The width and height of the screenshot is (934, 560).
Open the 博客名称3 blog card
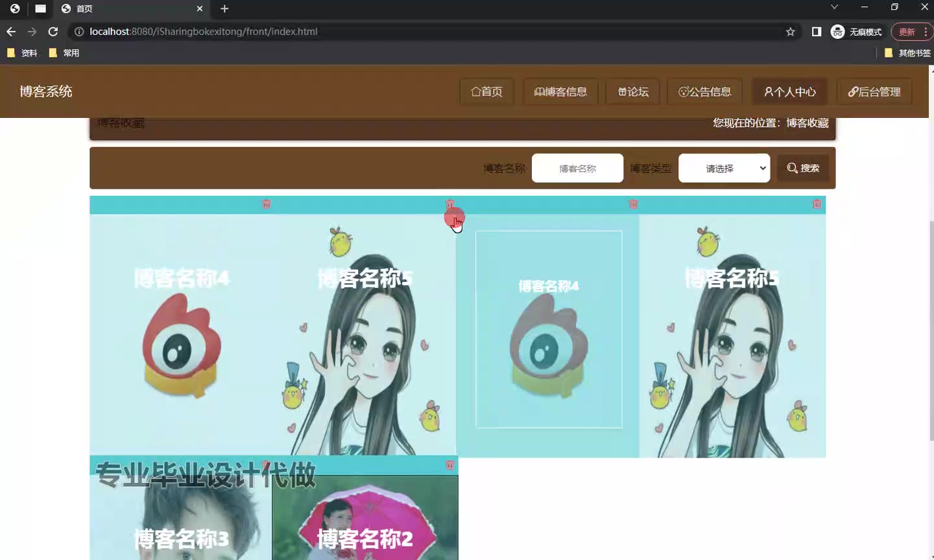[x=181, y=517]
